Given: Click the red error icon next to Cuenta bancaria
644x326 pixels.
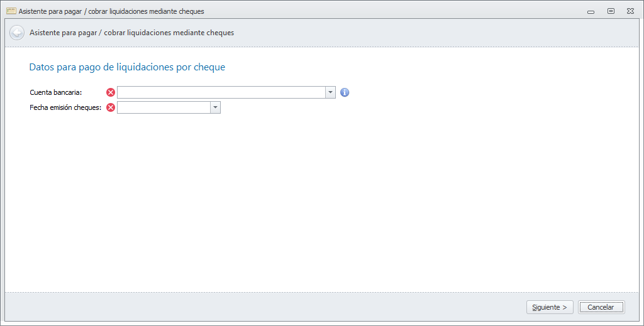Looking at the screenshot, I should [111, 92].
